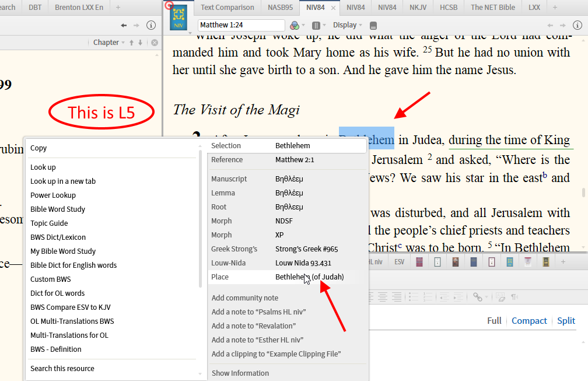Decrease paragraph indent in note editor
Screen dimensions: 588x381
(444, 297)
